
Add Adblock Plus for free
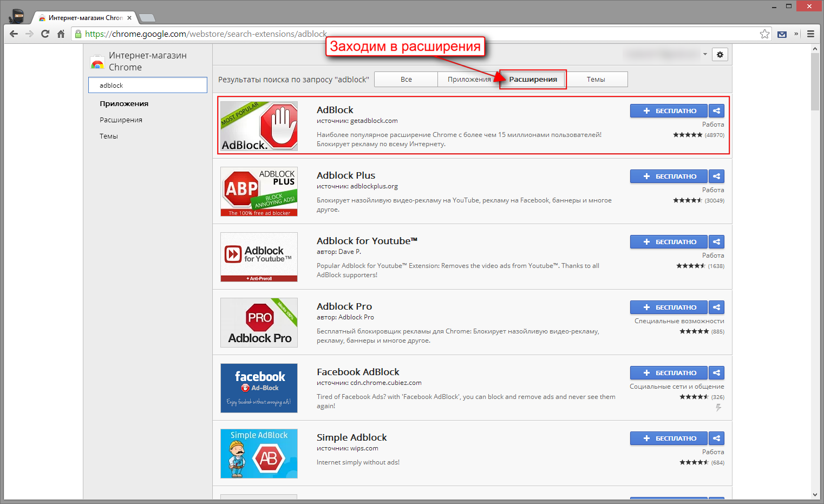click(669, 176)
